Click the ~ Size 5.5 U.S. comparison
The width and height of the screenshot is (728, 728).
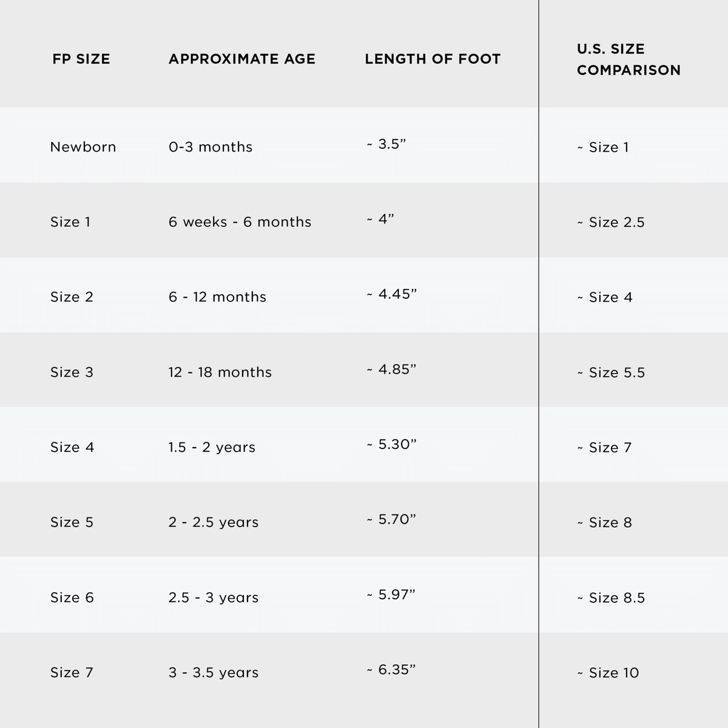[x=611, y=372]
